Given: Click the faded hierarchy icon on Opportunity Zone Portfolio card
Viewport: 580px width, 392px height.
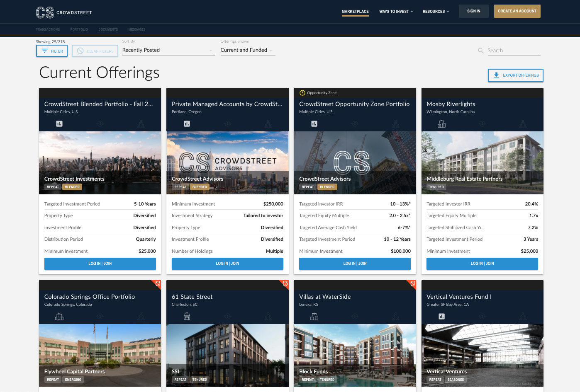Looking at the screenshot, I should click(x=396, y=124).
